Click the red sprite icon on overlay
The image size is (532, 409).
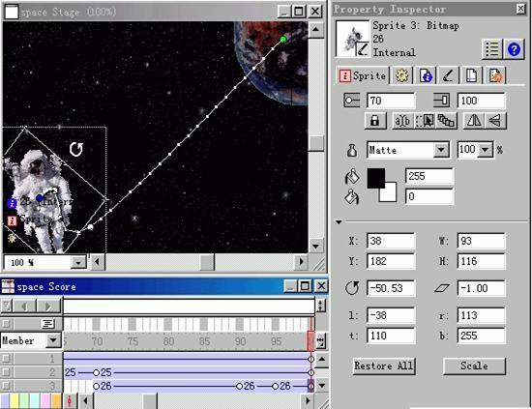12,221
